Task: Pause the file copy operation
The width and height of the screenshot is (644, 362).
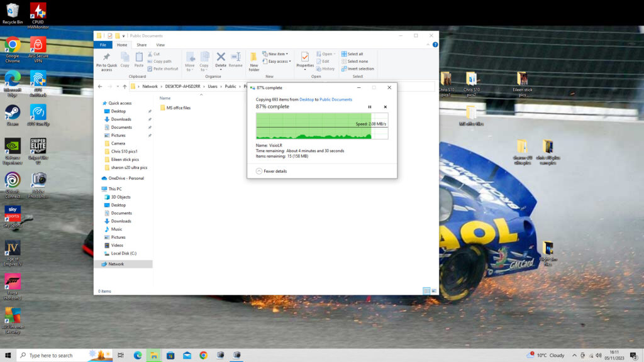Action: click(x=370, y=107)
